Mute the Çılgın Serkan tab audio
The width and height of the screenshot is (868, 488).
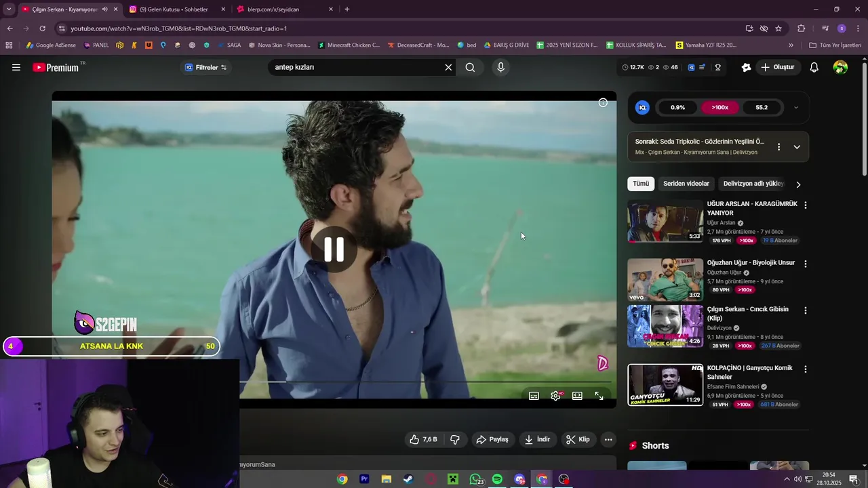coord(104,9)
